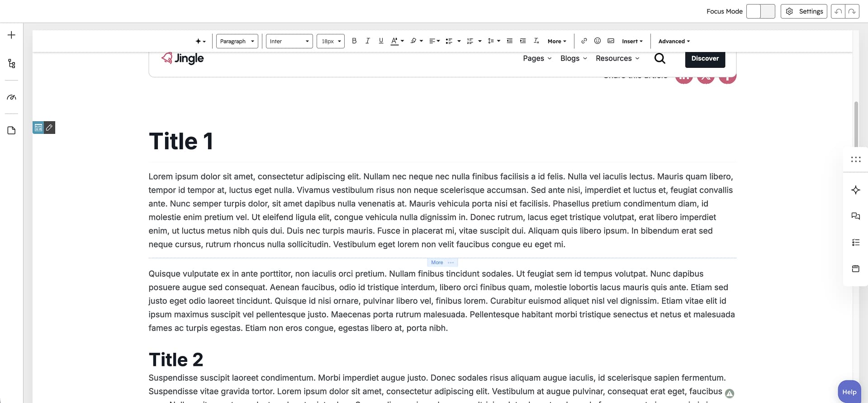Open the Paragraph style dropdown
868x403 pixels.
click(x=237, y=41)
